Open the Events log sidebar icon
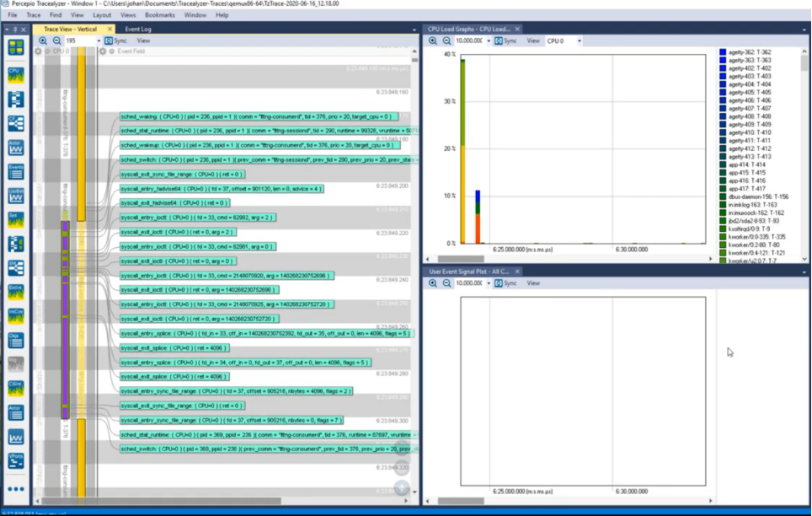The height and width of the screenshot is (516, 812). pos(15,172)
